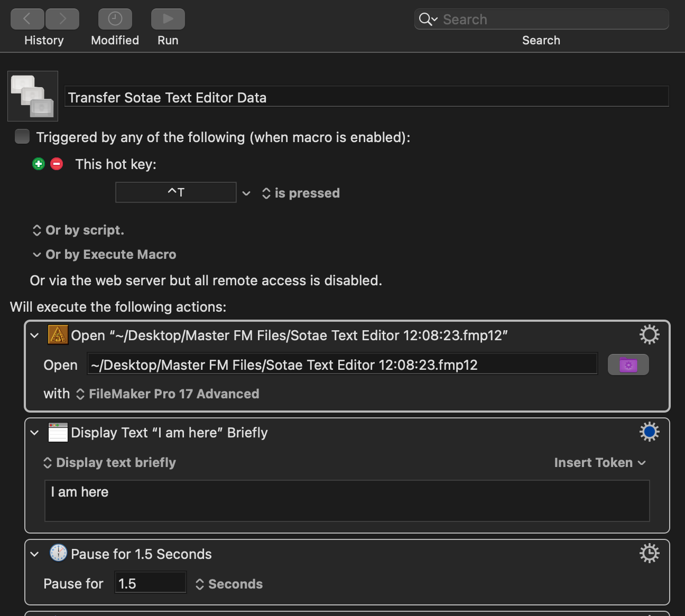This screenshot has height=616, width=685.
Task: Click the purple folder chooser button
Action: [628, 365]
